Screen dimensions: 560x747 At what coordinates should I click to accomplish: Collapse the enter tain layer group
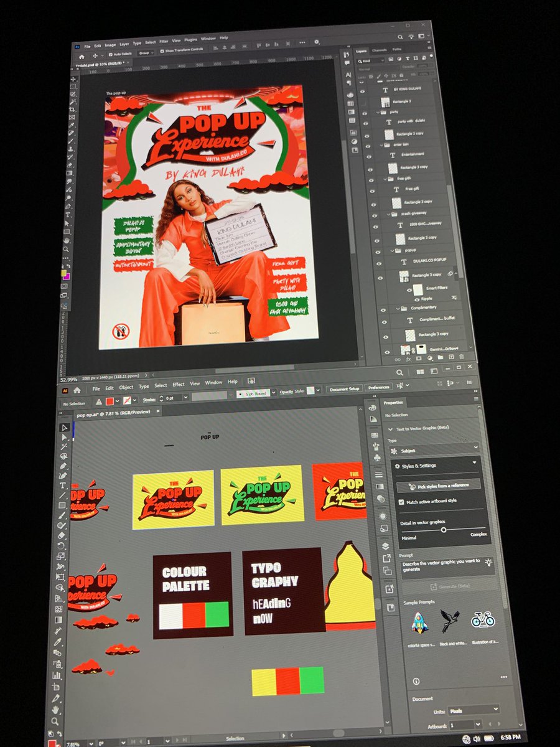pyautogui.click(x=380, y=144)
